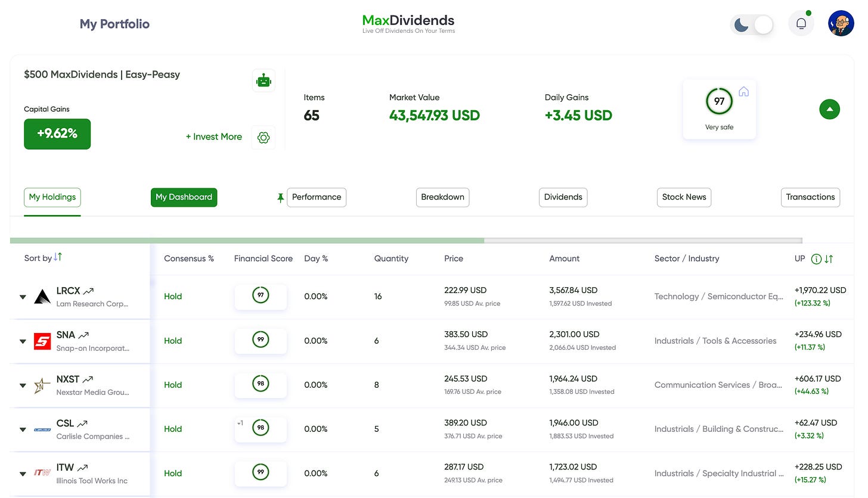The image size is (868, 498).
Task: Click the Illinois Tool Works logo
Action: coord(42,473)
